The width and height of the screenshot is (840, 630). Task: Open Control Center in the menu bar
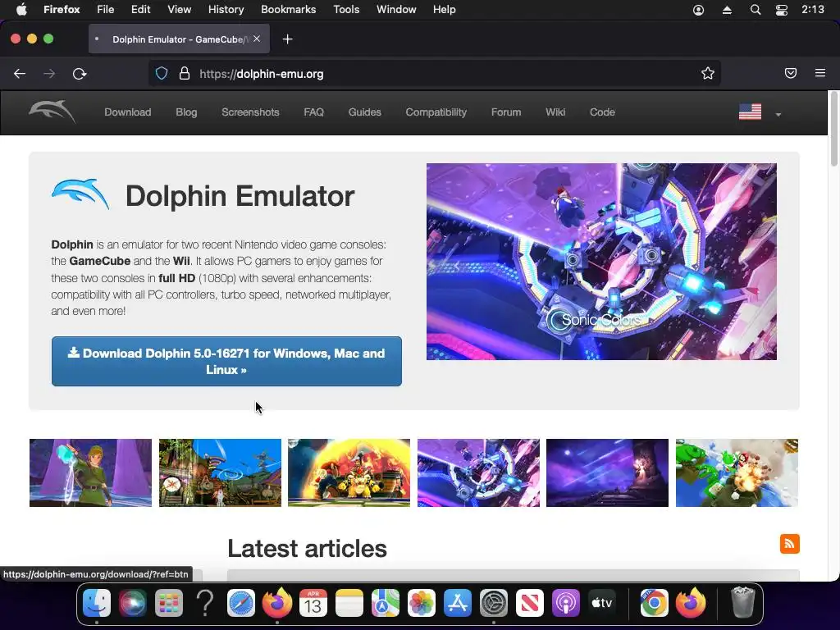pos(782,10)
